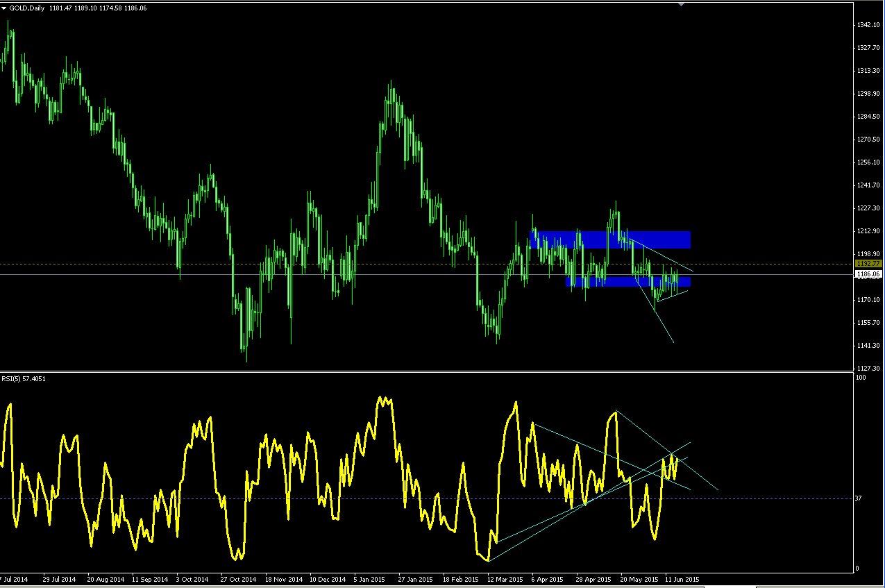Click the 1241.70 price scale label
Image resolution: width=885 pixels, height=588 pixels.
(868, 185)
